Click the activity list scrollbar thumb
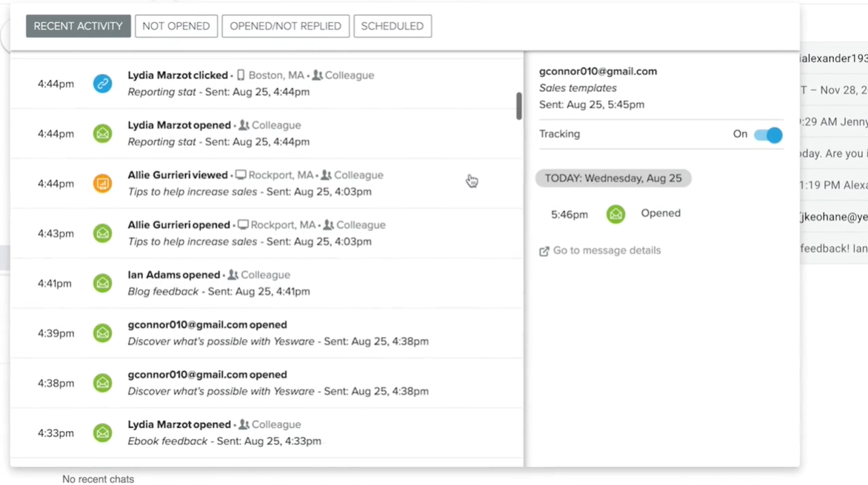 click(x=518, y=106)
